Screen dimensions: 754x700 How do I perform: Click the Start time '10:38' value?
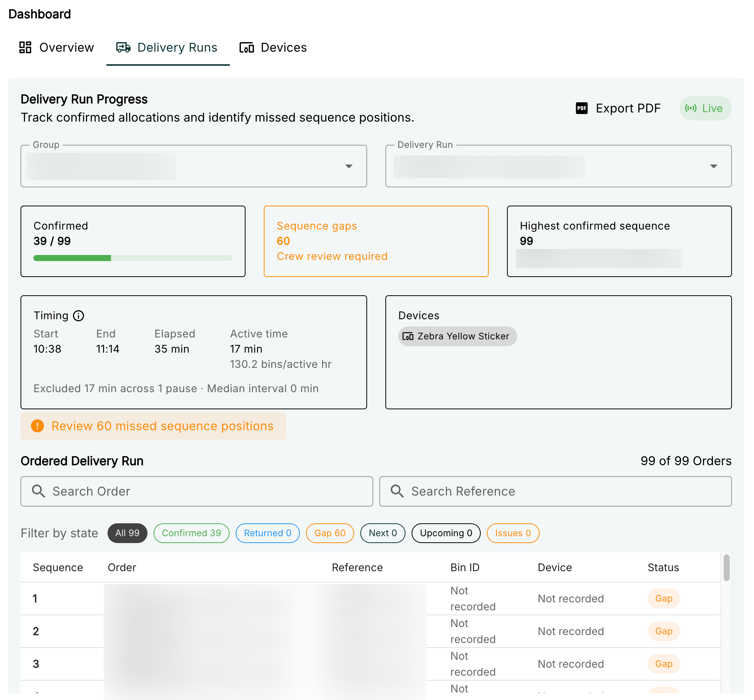click(48, 349)
